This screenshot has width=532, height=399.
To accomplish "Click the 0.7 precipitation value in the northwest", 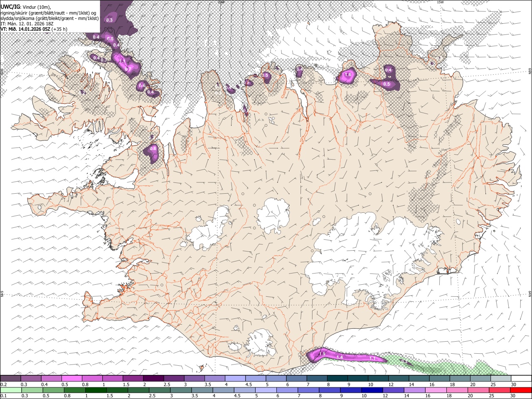I will 128,69.
